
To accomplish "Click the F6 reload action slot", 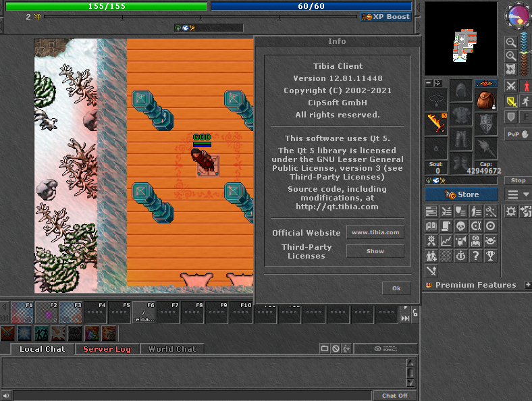I will click(144, 313).
